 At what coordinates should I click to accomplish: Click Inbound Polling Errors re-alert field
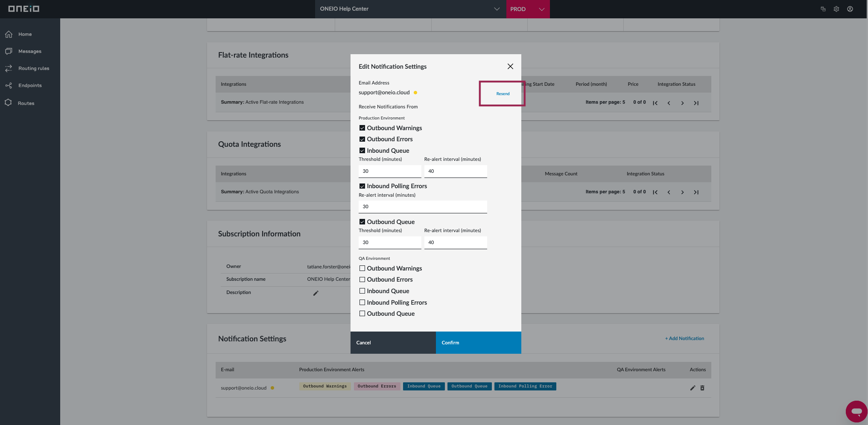423,207
